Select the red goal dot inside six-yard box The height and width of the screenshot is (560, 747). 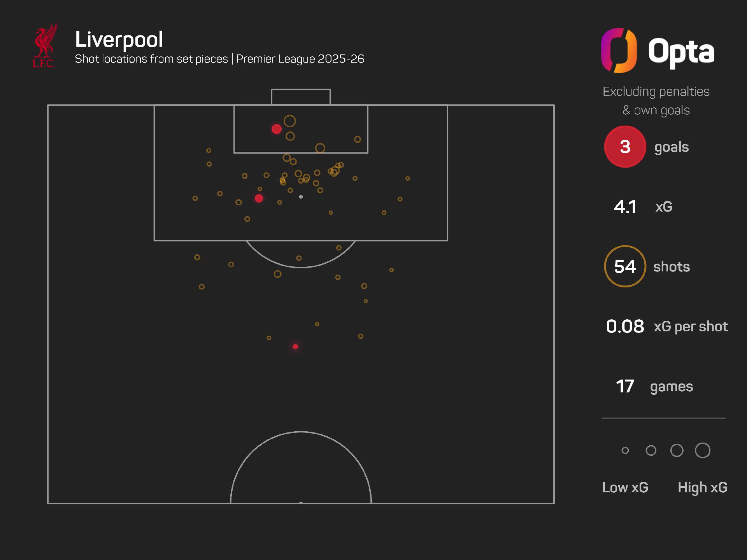pyautogui.click(x=276, y=129)
